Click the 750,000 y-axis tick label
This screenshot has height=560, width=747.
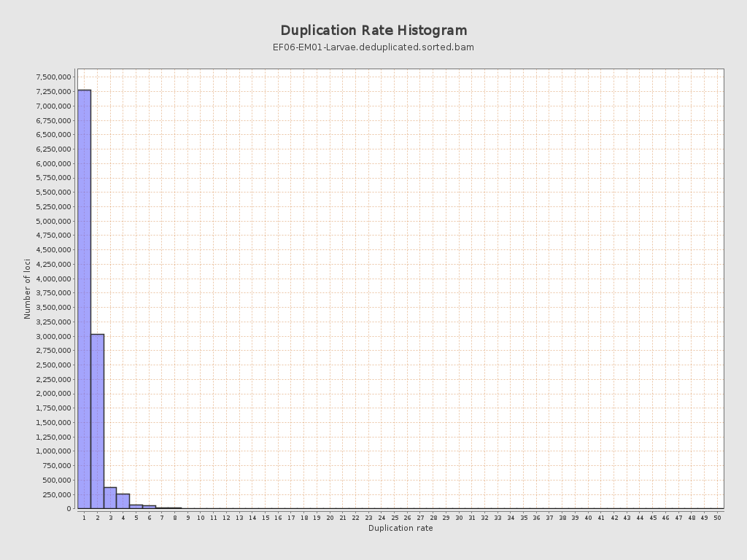[x=57, y=466]
